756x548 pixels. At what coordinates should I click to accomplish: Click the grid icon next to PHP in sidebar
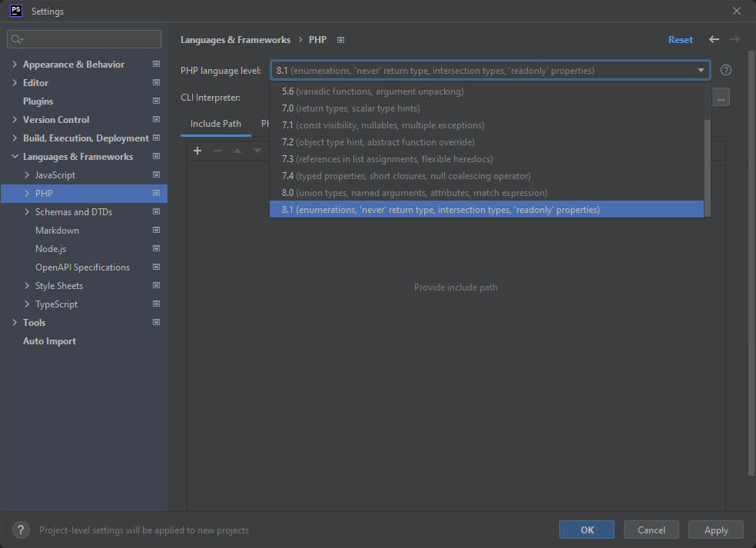click(x=155, y=193)
